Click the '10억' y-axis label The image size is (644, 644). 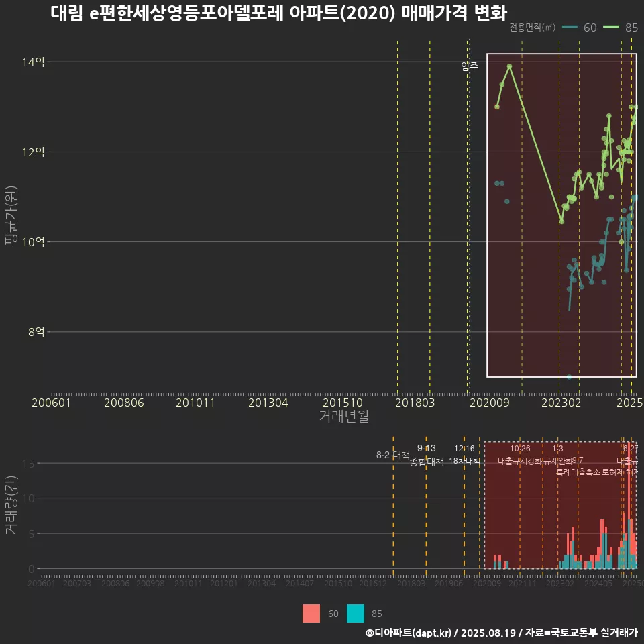[34, 242]
